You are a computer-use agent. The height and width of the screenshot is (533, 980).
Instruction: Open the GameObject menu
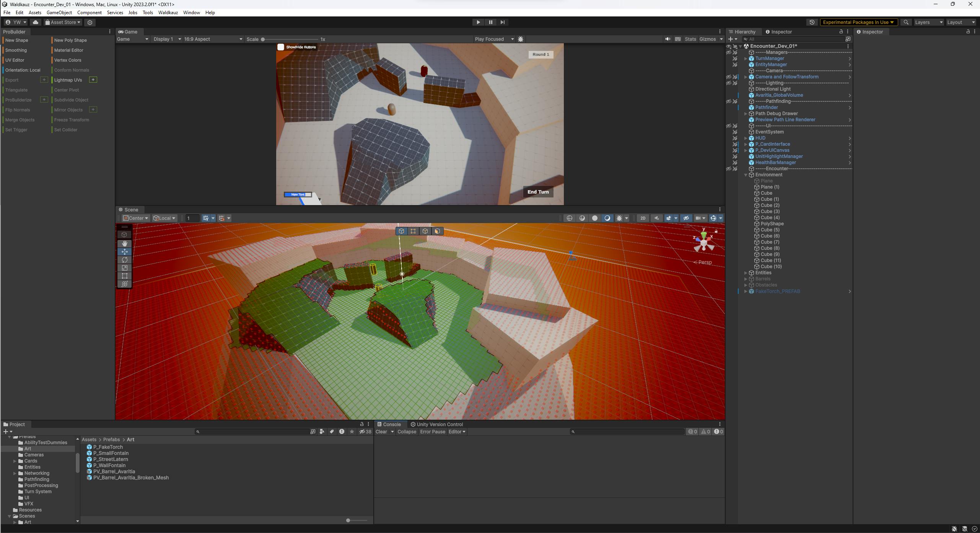point(59,13)
